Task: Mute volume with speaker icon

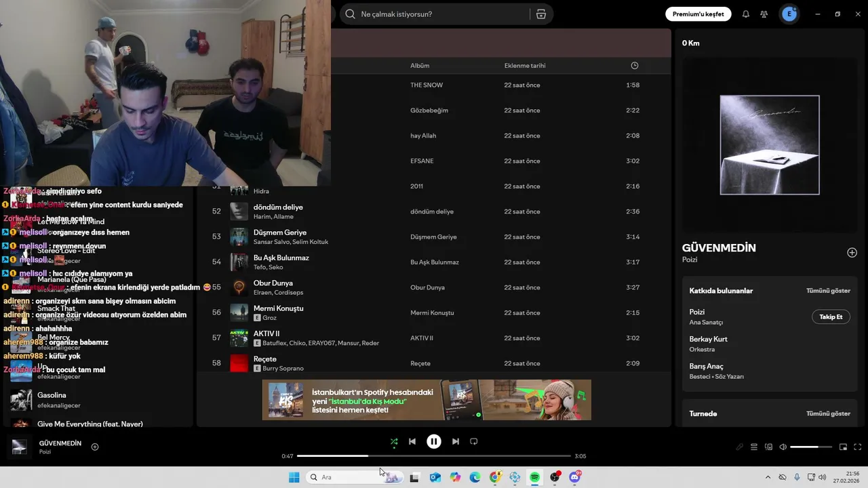Action: pos(783,447)
